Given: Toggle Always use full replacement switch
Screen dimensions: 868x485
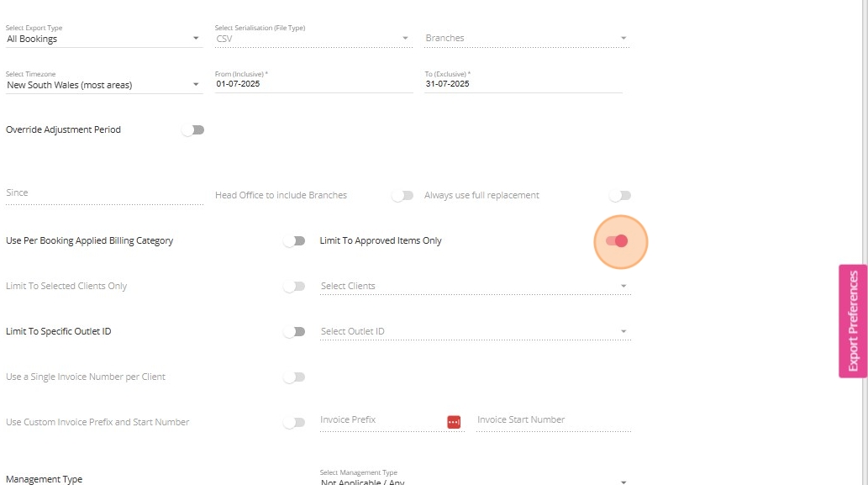Looking at the screenshot, I should coord(620,196).
